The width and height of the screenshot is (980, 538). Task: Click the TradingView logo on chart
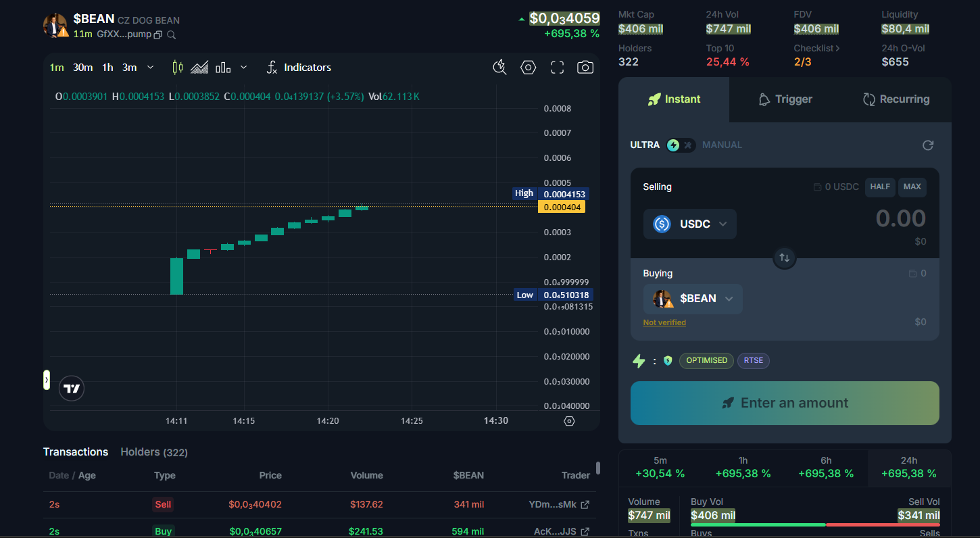(72, 389)
